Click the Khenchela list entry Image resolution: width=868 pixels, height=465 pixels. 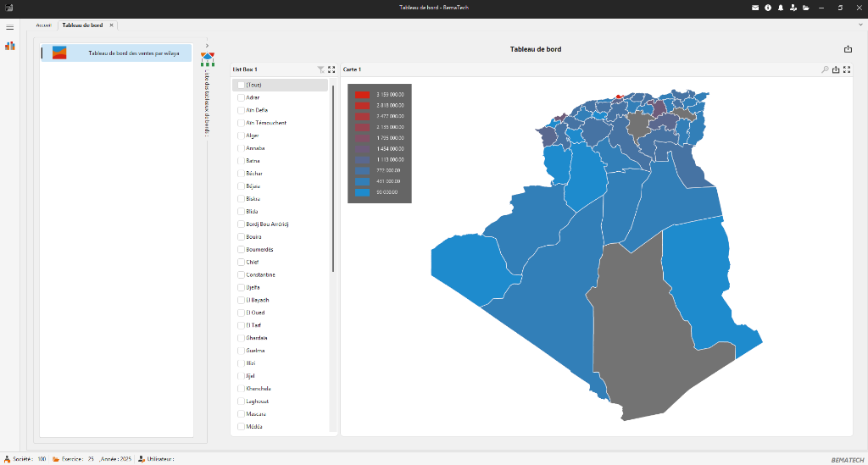[x=259, y=389]
